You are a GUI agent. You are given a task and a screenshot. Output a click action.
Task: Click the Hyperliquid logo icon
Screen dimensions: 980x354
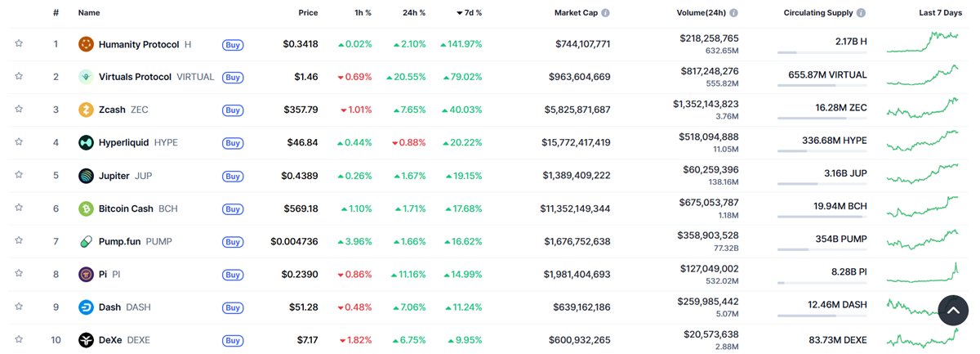[86, 142]
